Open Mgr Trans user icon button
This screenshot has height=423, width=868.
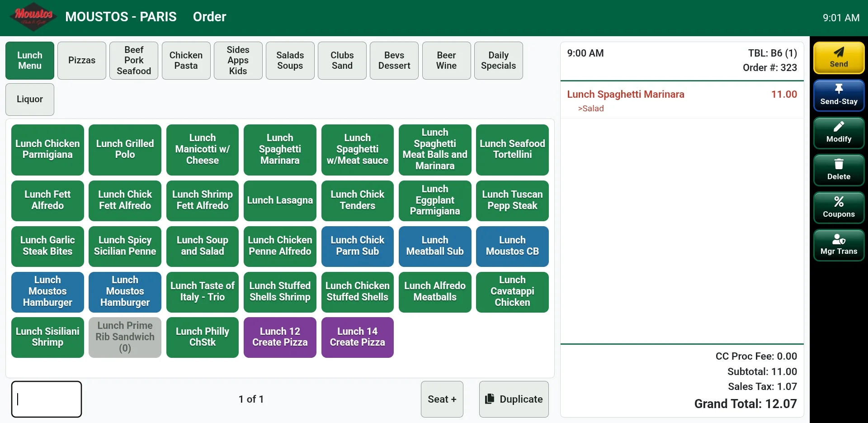(x=839, y=245)
